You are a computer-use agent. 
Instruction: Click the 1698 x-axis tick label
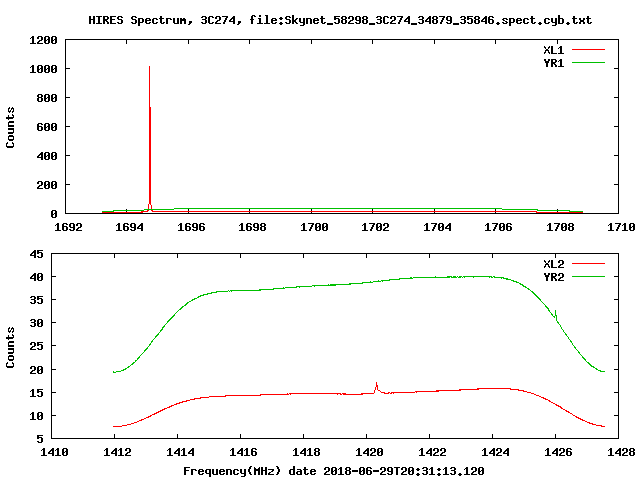pyautogui.click(x=252, y=227)
